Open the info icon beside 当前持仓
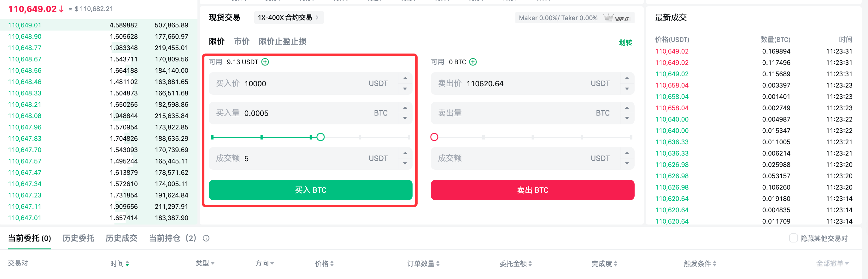 coord(206,238)
